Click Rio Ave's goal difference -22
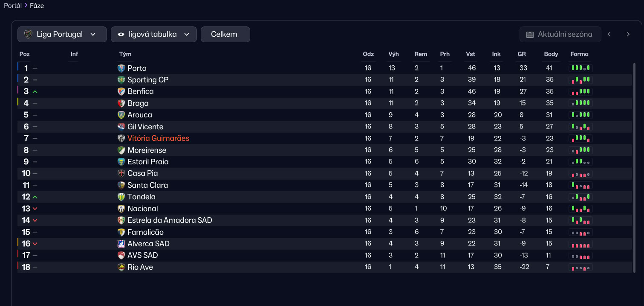Image resolution: width=644 pixels, height=306 pixels. 524,267
